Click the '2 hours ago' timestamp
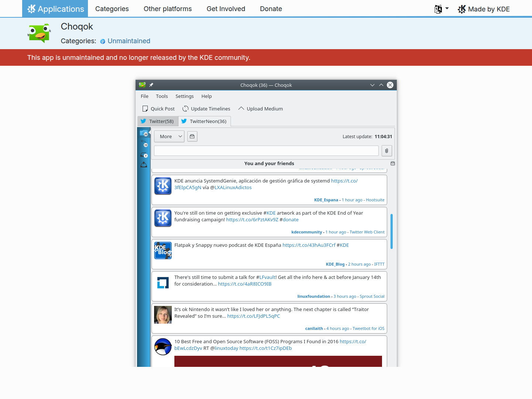Screen dimensions: 532x399 (359, 264)
